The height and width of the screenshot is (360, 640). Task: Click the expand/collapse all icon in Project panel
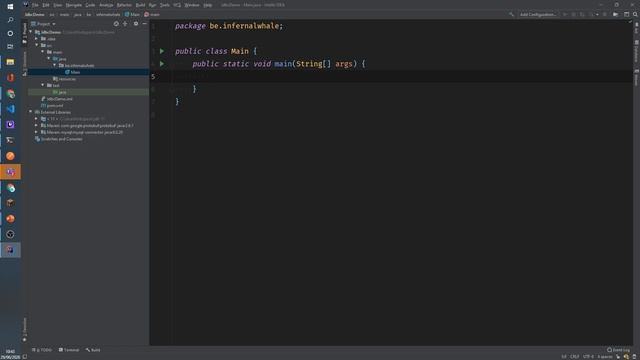pyautogui.click(x=125, y=24)
